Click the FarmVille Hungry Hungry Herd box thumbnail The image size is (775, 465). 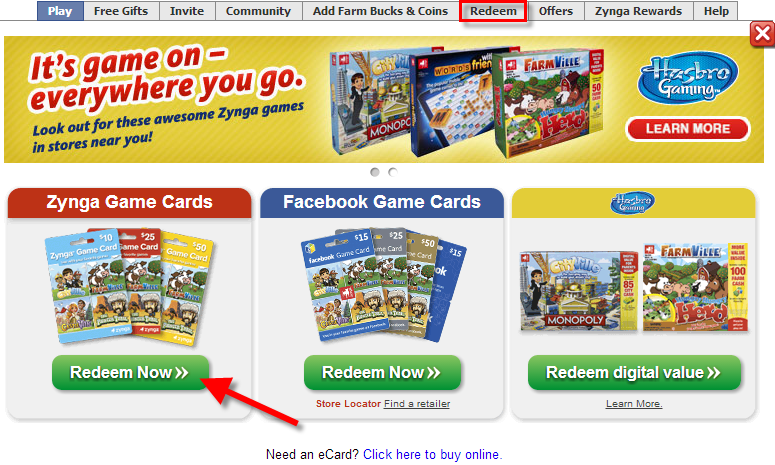coord(695,287)
